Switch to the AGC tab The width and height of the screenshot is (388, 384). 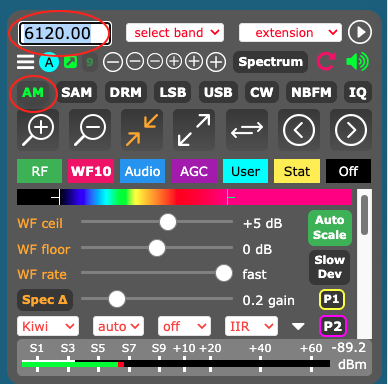(194, 171)
